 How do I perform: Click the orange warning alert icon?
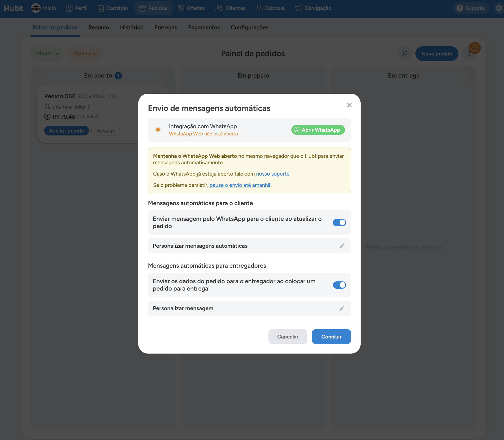click(x=475, y=48)
